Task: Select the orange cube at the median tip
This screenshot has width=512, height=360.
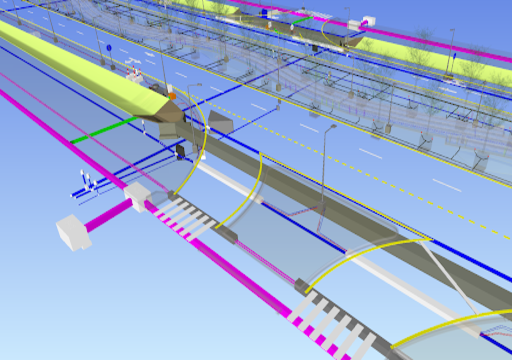Action: point(172,96)
